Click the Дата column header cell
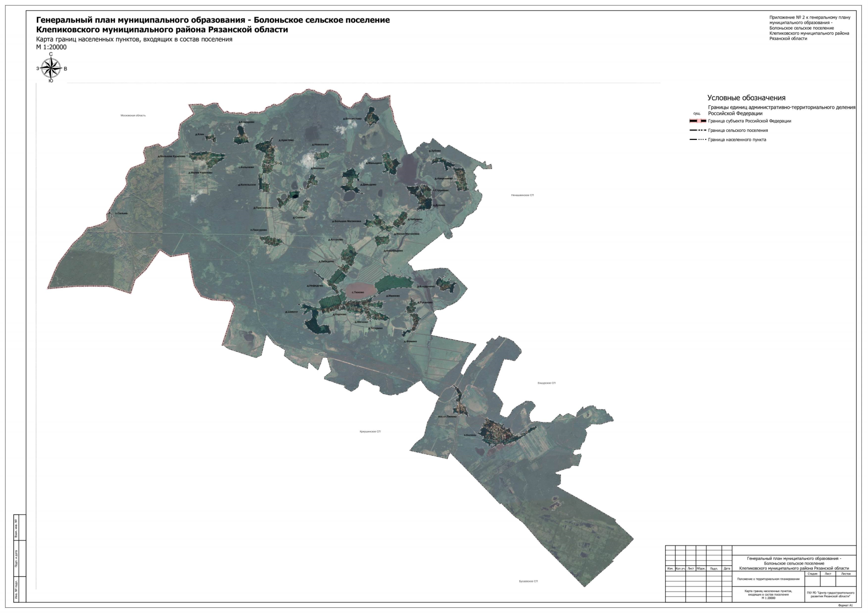Viewport: 868px width, 613px height. coord(727,568)
